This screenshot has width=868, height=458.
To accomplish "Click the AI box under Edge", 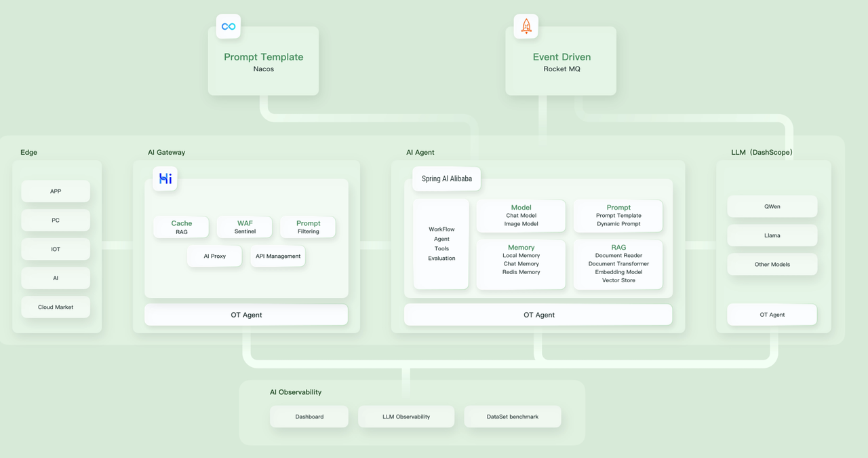I will coord(56,278).
